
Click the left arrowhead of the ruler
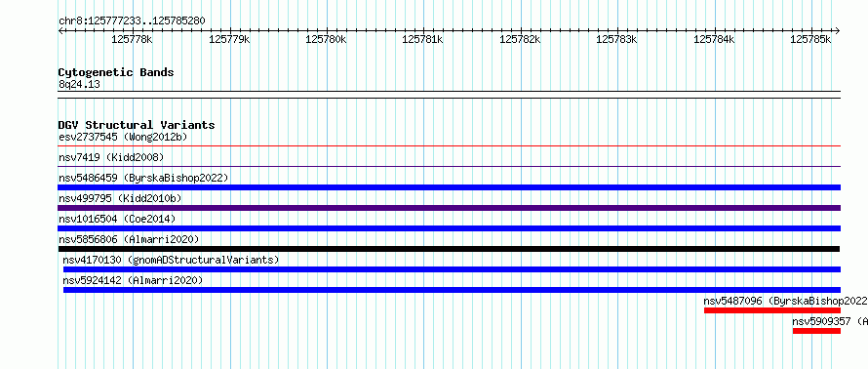tap(60, 30)
